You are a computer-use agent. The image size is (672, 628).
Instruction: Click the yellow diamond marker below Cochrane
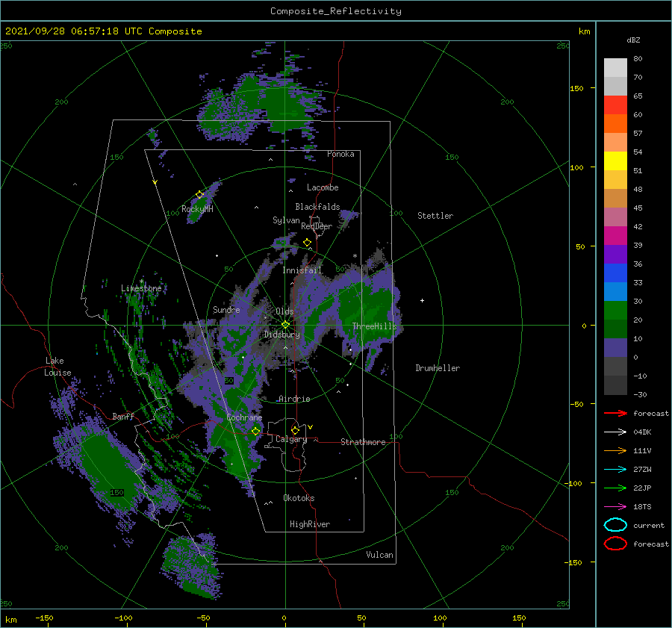point(256,432)
